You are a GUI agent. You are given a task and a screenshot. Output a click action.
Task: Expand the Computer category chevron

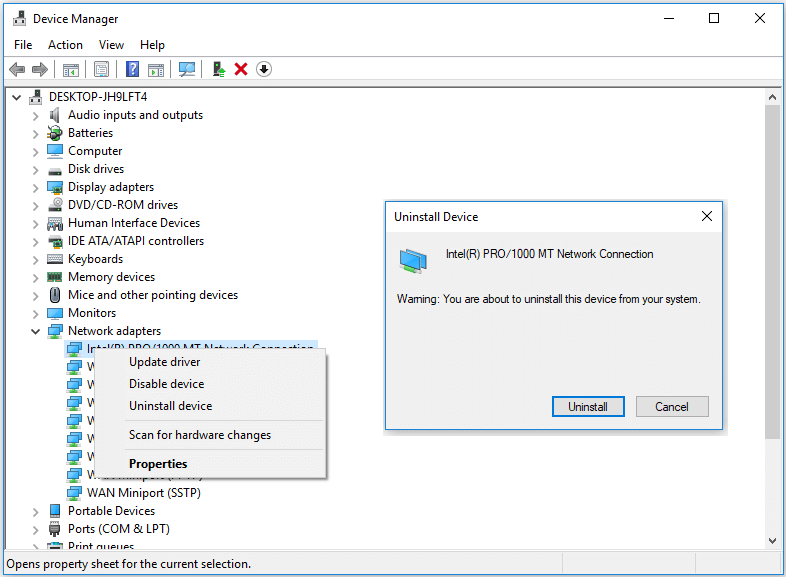[35, 152]
